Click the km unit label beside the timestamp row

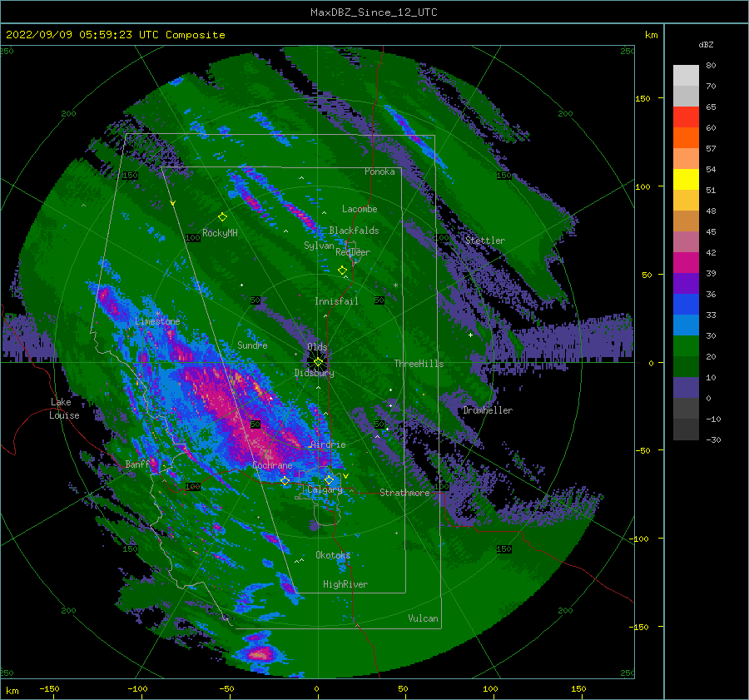tap(651, 35)
